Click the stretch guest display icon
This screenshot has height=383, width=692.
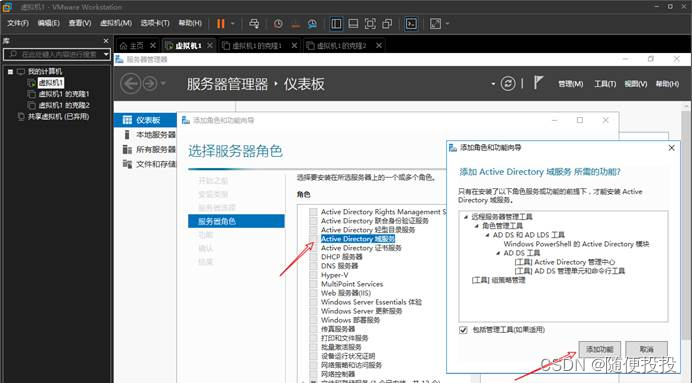tap(435, 24)
